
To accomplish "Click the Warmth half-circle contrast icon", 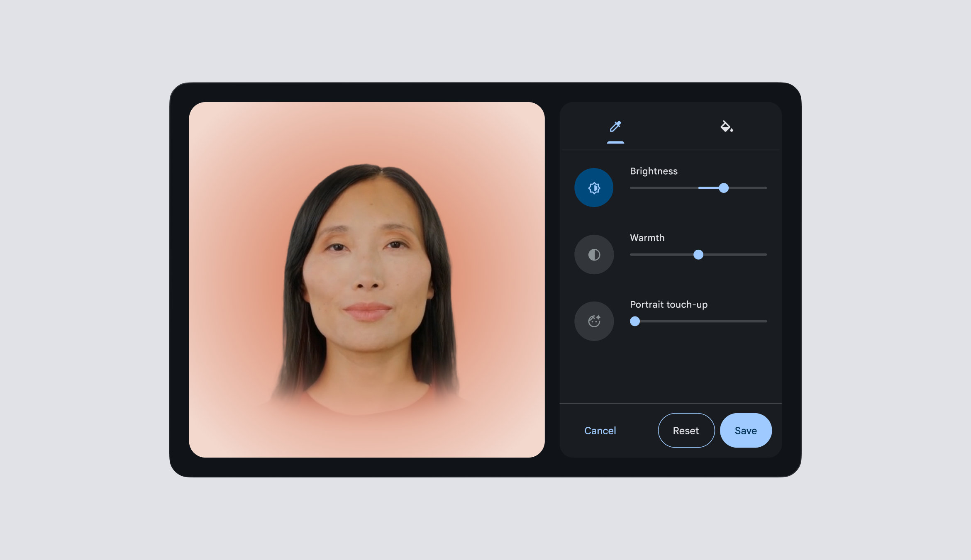I will pyautogui.click(x=594, y=254).
